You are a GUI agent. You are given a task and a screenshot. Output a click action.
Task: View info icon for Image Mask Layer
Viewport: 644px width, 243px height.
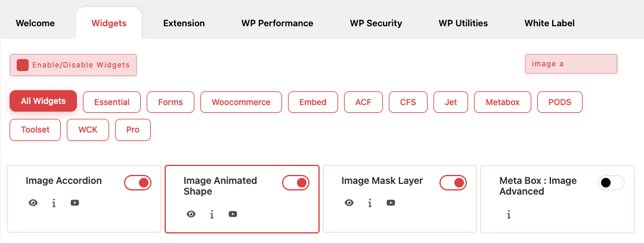[370, 203]
